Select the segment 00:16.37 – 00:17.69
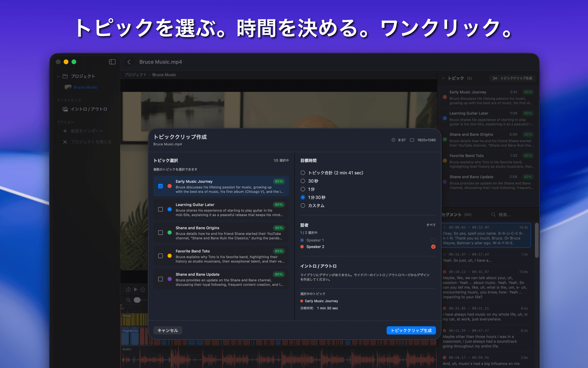The image size is (588, 368). pos(486,257)
